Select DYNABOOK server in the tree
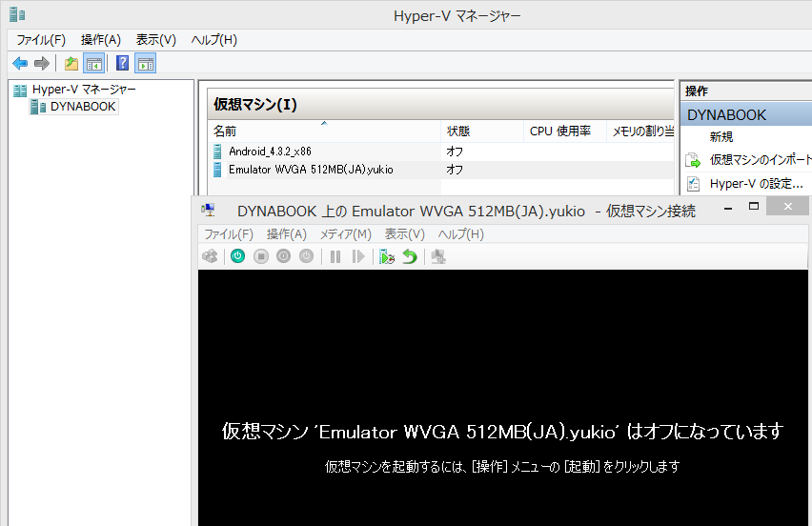This screenshot has width=812, height=526. point(83,107)
